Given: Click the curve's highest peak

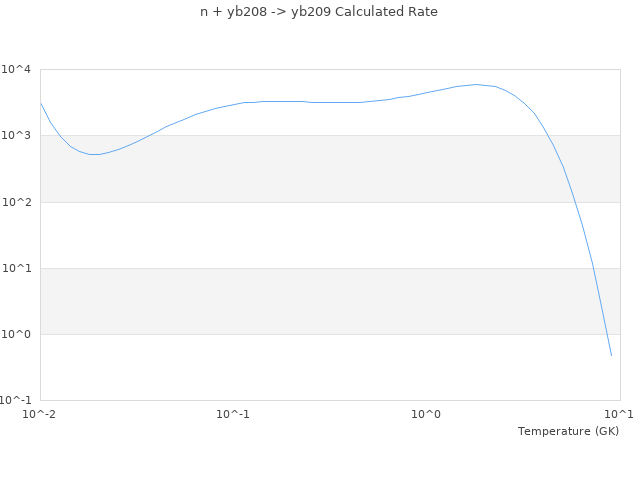Looking at the screenshot, I should point(477,85).
